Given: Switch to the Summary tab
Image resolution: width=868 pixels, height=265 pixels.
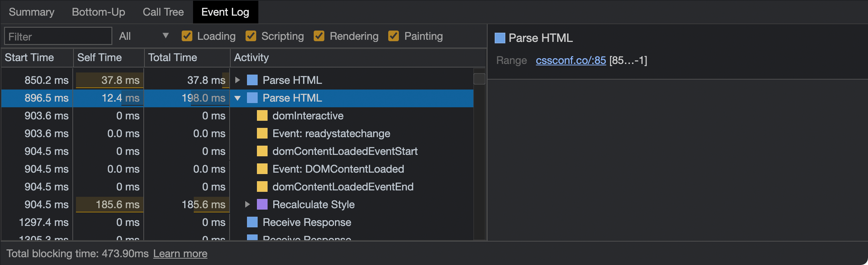Looking at the screenshot, I should click(x=32, y=12).
